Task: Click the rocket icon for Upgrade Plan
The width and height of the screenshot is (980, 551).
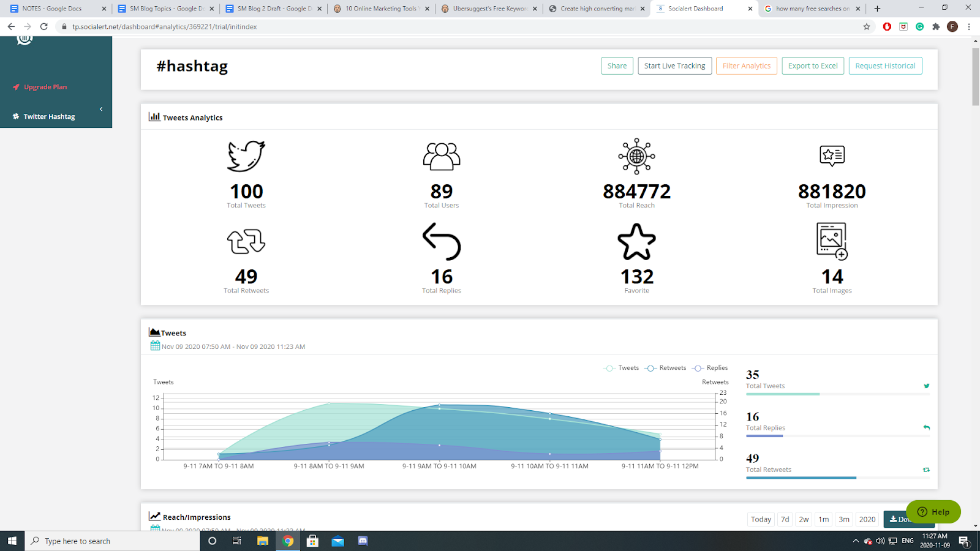Action: point(16,87)
